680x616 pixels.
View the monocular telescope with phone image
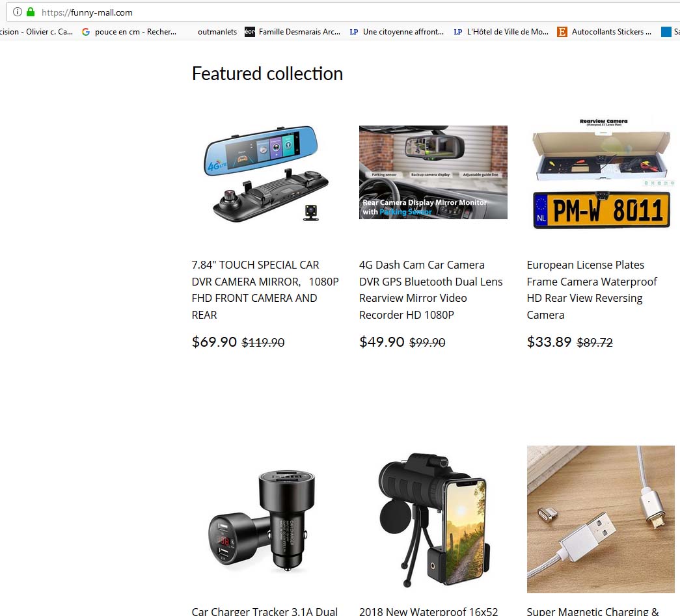tap(433, 519)
